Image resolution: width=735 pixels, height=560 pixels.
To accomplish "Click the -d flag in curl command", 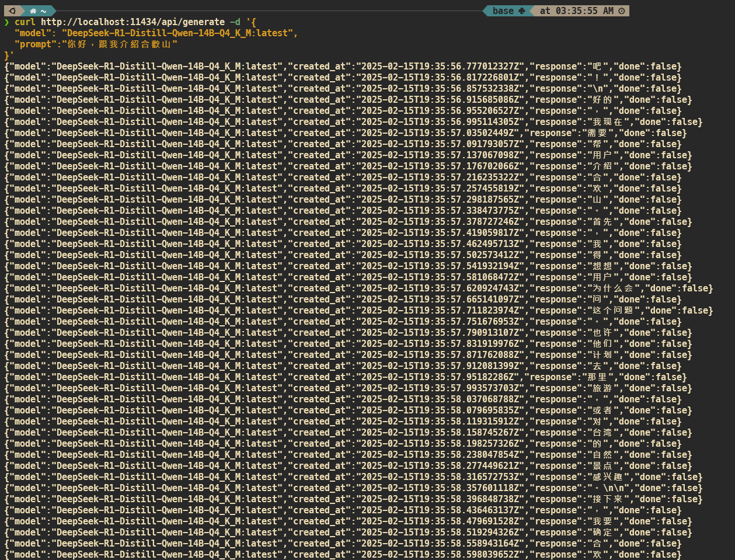I will [235, 22].
